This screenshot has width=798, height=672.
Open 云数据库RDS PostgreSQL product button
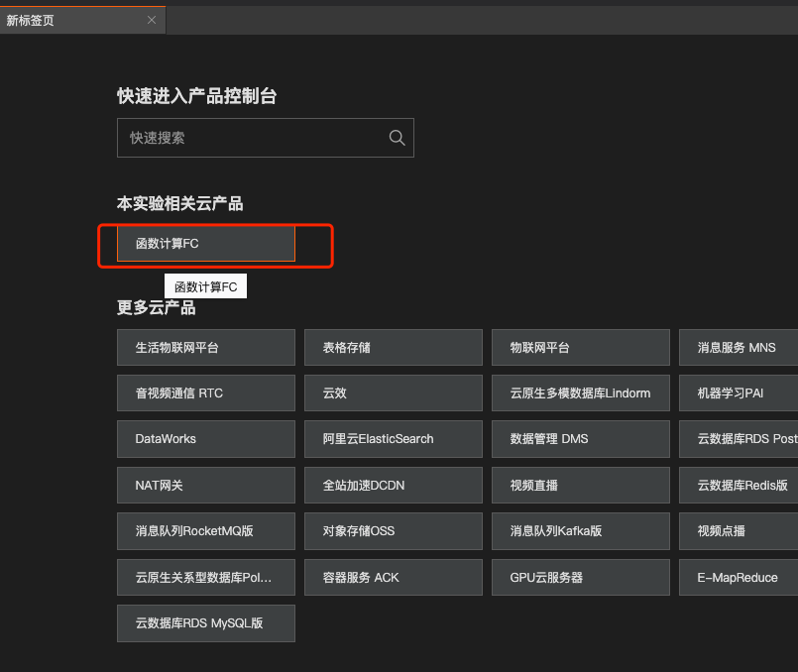pyautogui.click(x=739, y=439)
